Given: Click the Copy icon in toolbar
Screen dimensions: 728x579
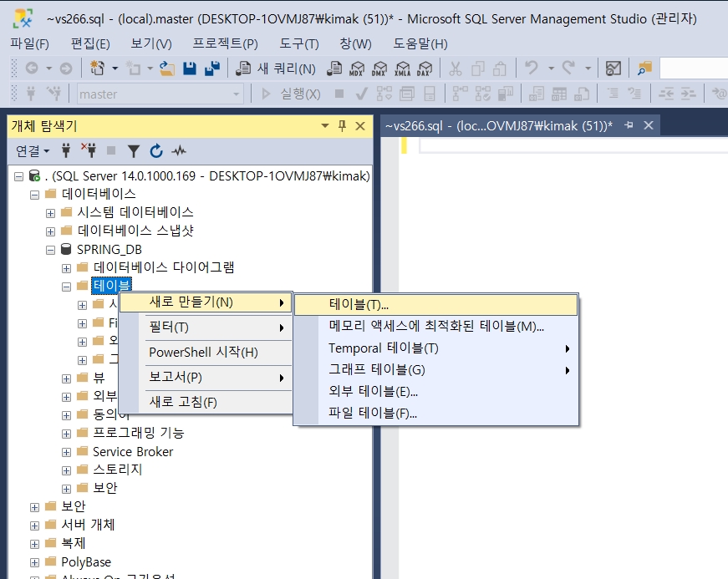Looking at the screenshot, I should tap(478, 69).
